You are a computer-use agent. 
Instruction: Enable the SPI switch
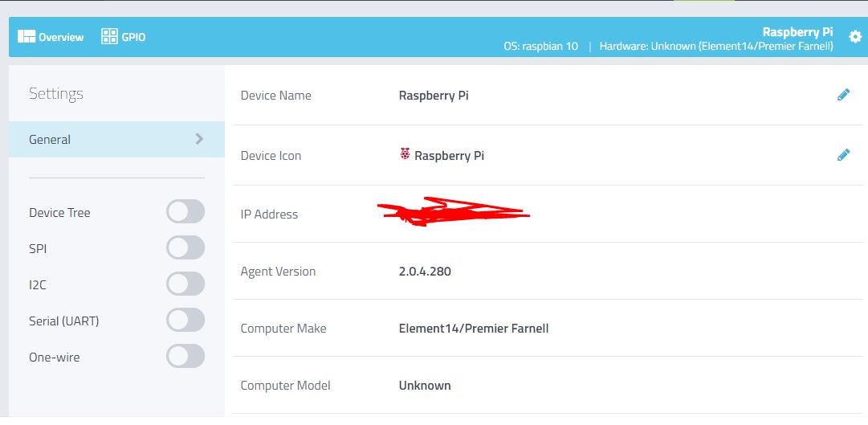click(x=185, y=247)
